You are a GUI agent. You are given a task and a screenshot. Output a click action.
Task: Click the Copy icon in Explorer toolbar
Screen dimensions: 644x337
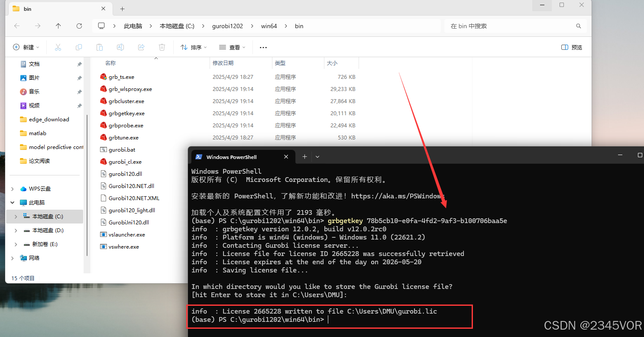(x=79, y=47)
